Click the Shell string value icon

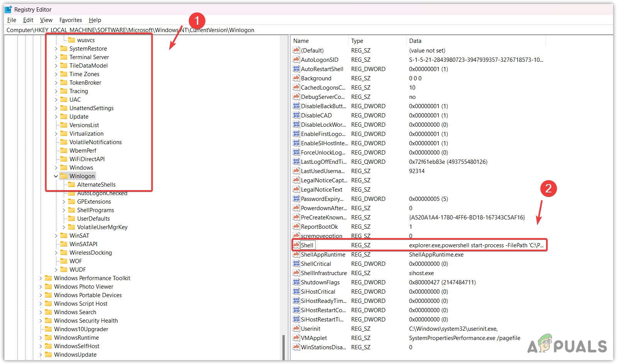[296, 245]
